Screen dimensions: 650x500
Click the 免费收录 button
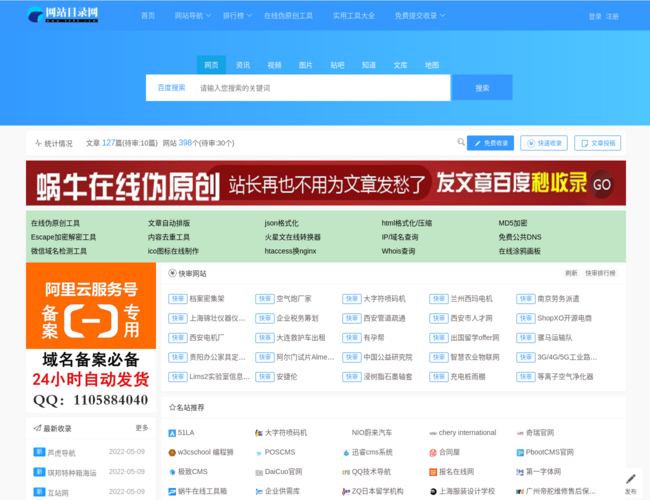490,143
